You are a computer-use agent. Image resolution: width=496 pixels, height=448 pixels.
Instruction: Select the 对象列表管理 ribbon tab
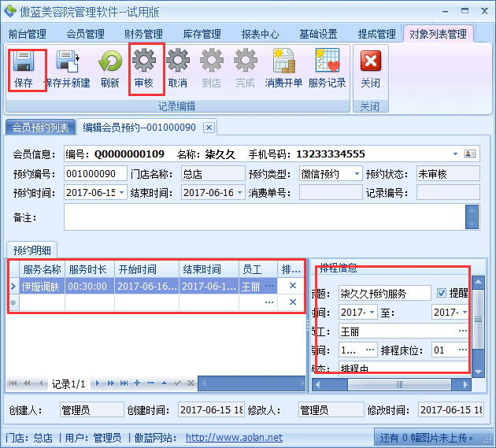pyautogui.click(x=438, y=34)
